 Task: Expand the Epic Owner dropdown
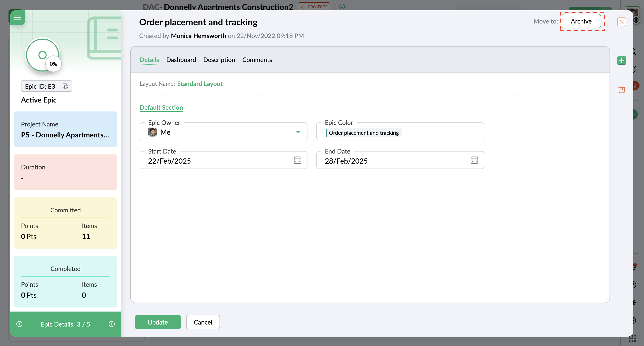click(298, 132)
